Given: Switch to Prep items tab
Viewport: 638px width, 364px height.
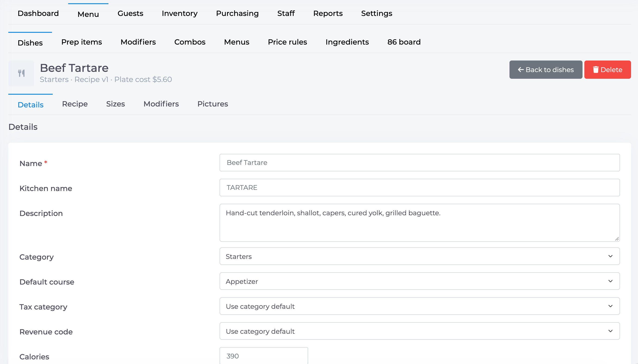Looking at the screenshot, I should [82, 42].
